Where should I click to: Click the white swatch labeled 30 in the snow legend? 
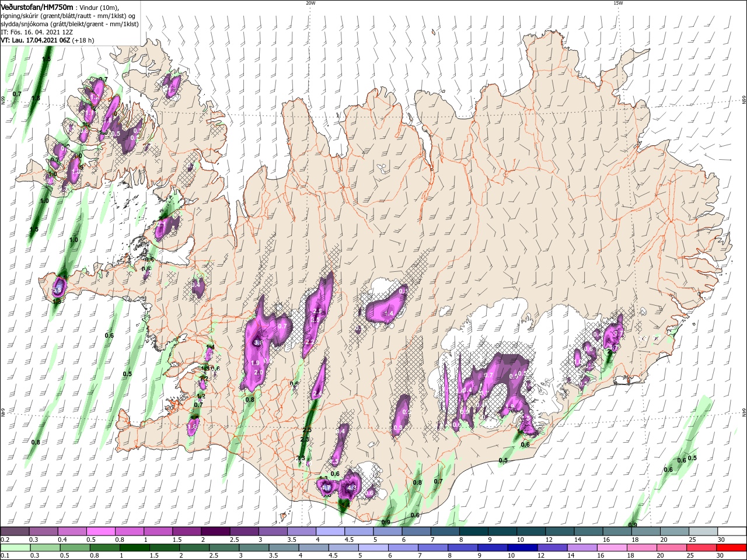pyautogui.click(x=732, y=531)
